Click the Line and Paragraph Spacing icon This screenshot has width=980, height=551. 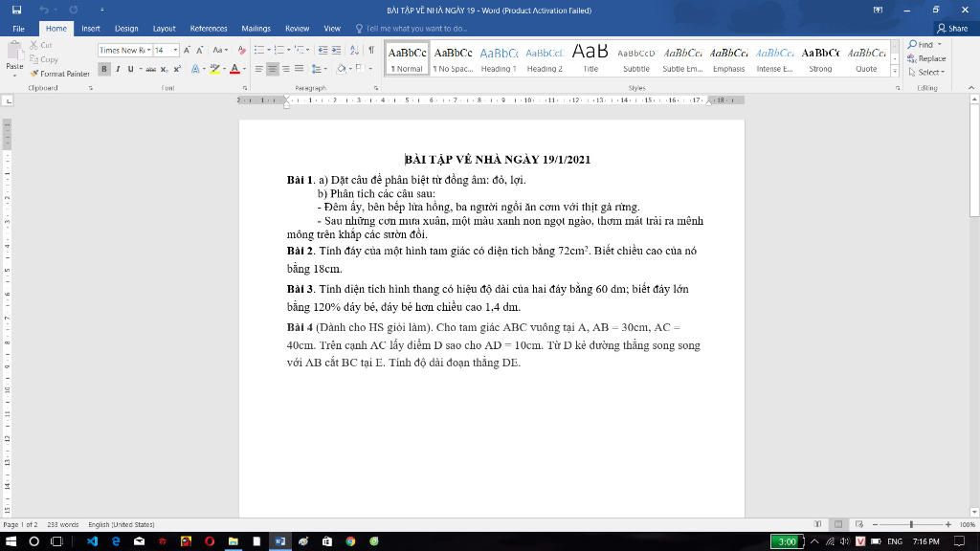[316, 69]
